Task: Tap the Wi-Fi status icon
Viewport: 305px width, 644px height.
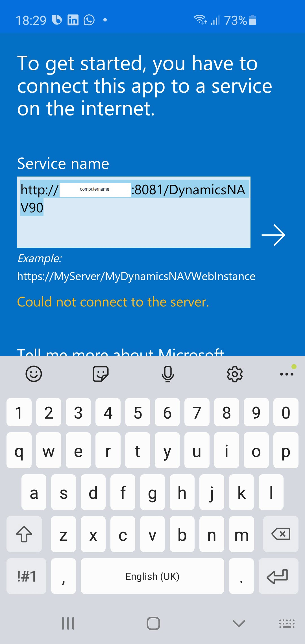Action: point(200,20)
